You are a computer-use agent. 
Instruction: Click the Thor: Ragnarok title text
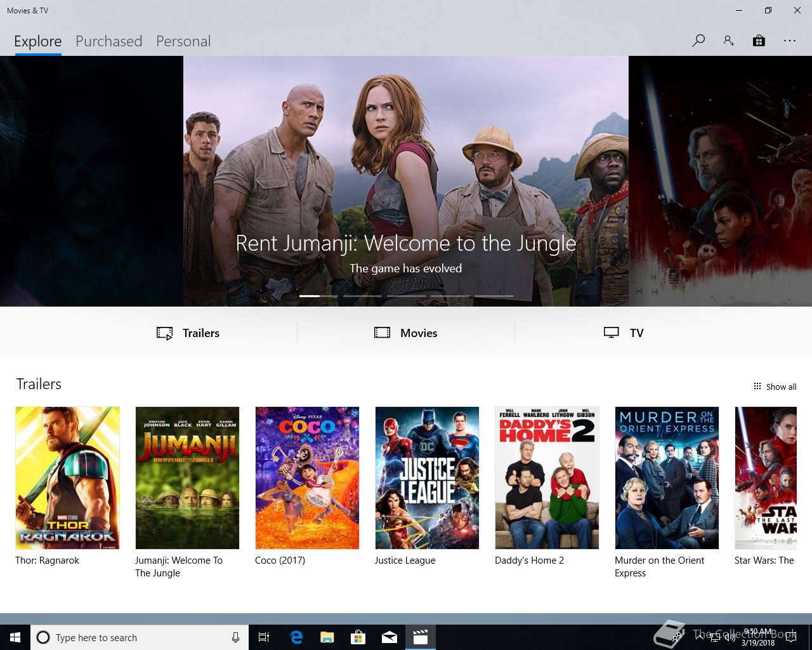47,560
